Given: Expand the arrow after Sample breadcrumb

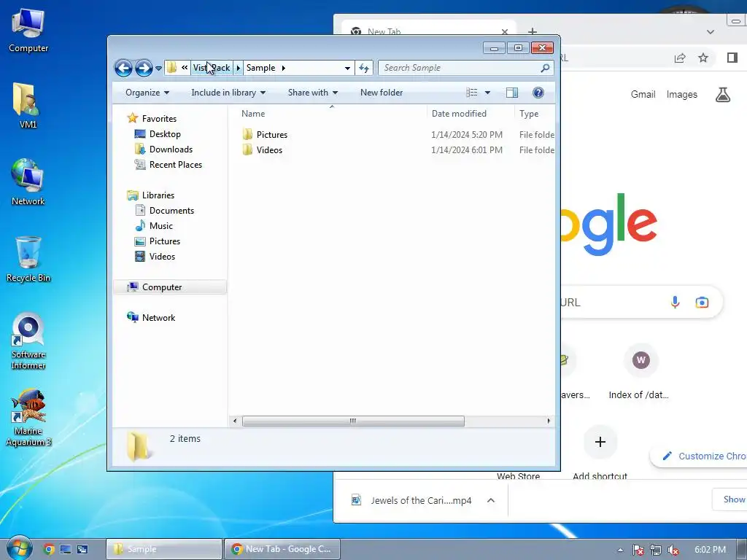Looking at the screenshot, I should click(284, 68).
